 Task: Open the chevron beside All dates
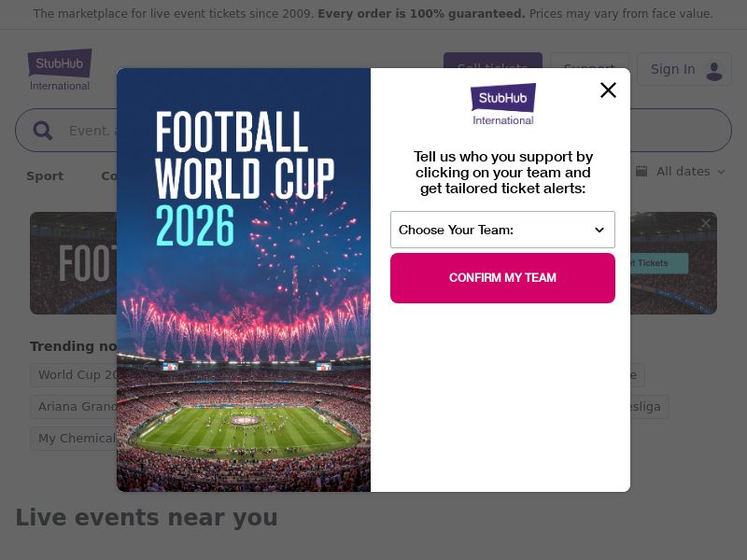point(719,172)
